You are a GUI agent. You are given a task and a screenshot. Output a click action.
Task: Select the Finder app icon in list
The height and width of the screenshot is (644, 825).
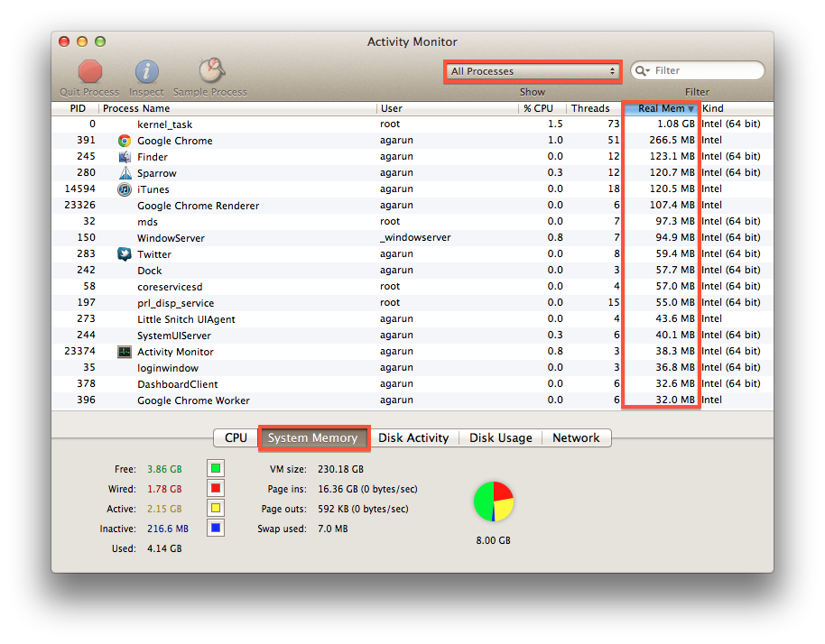pyautogui.click(x=125, y=157)
